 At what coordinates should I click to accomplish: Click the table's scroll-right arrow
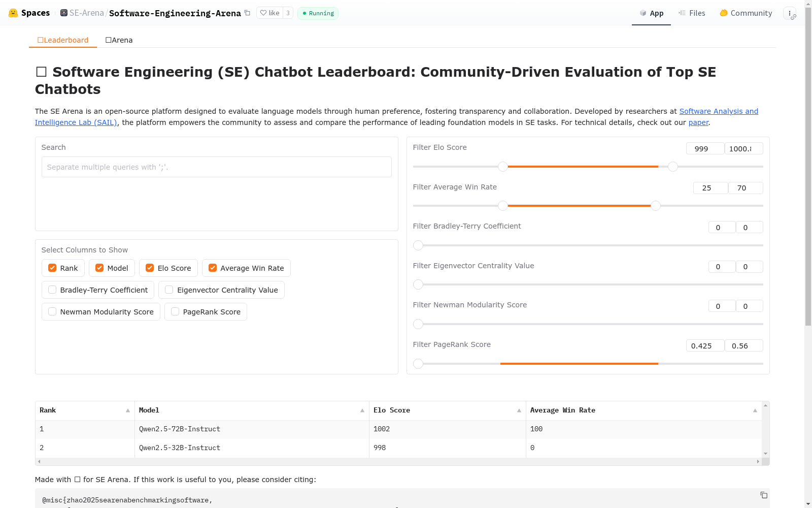click(758, 462)
